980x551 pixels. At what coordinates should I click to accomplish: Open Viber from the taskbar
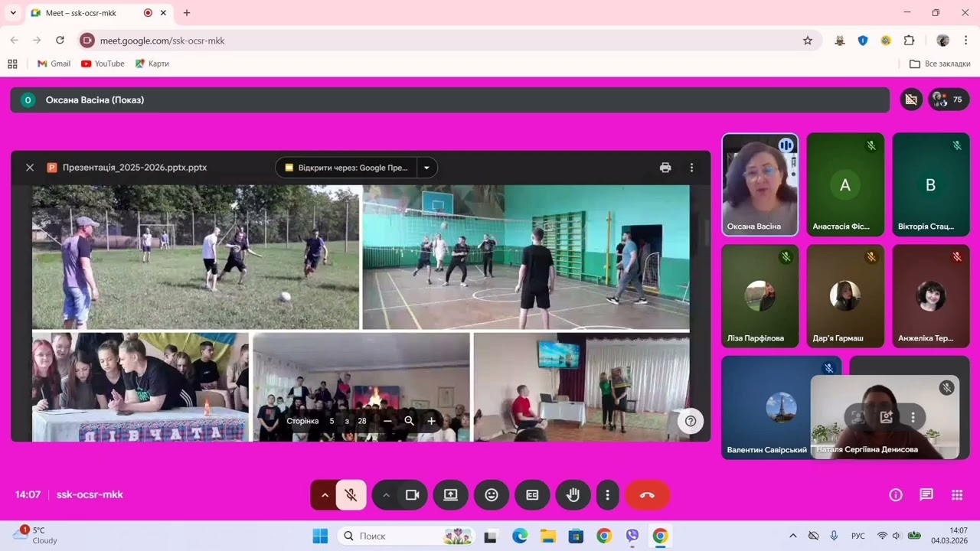tap(632, 536)
